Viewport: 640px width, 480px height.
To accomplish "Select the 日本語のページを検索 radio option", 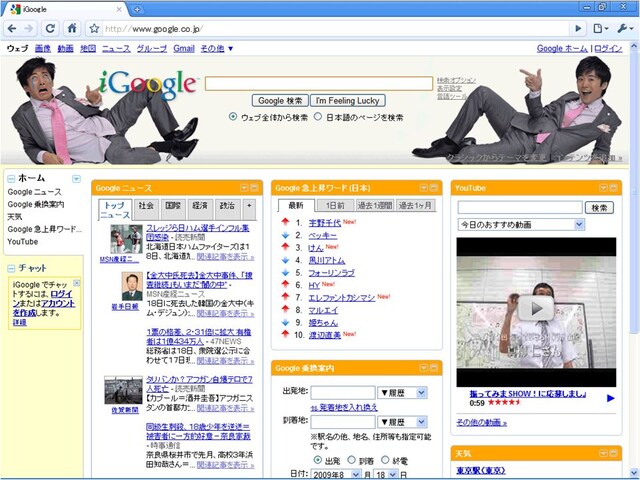I will tap(319, 117).
